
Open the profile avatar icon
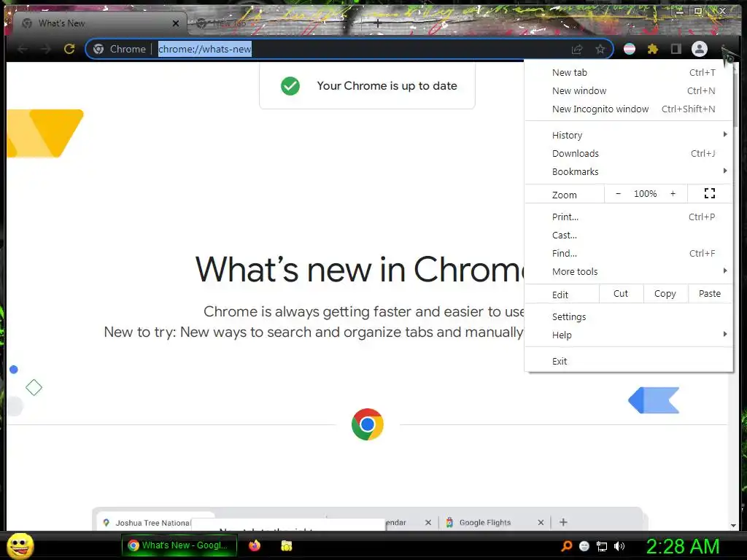(700, 49)
